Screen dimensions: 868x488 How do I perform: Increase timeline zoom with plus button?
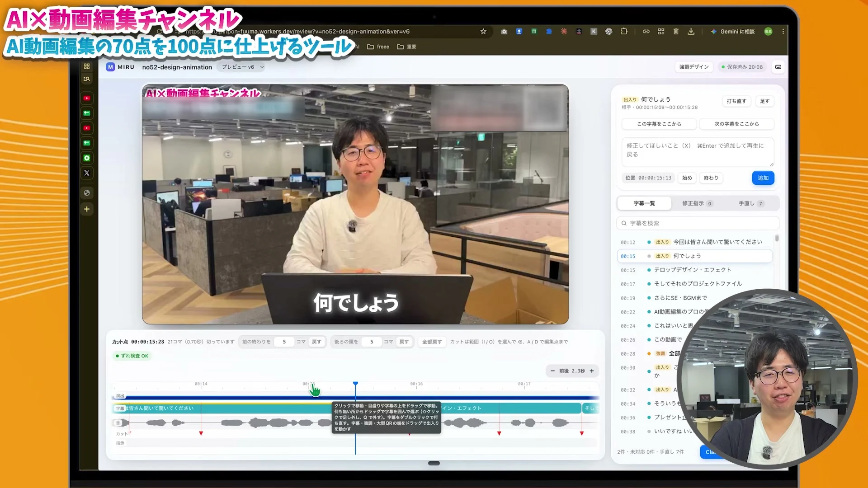(591, 371)
